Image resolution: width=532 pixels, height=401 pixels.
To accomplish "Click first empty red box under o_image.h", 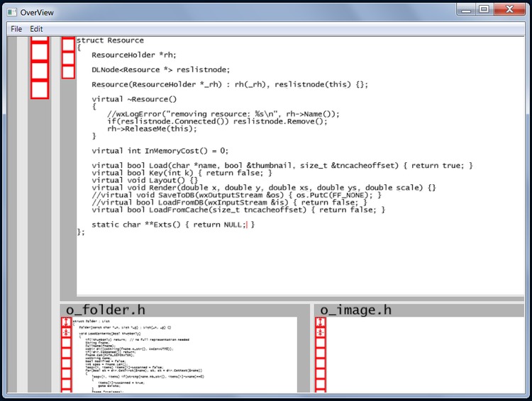I will (320, 343).
